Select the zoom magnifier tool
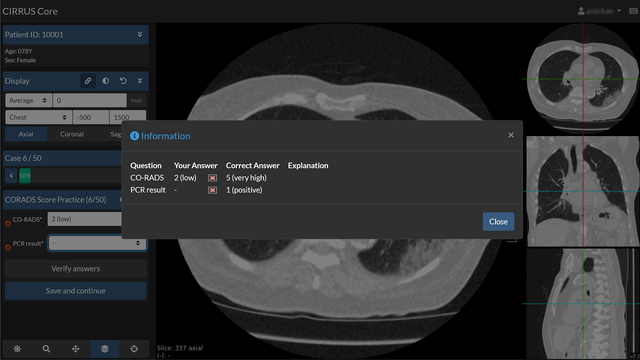Screen dimensions: 640x360 tap(46, 349)
